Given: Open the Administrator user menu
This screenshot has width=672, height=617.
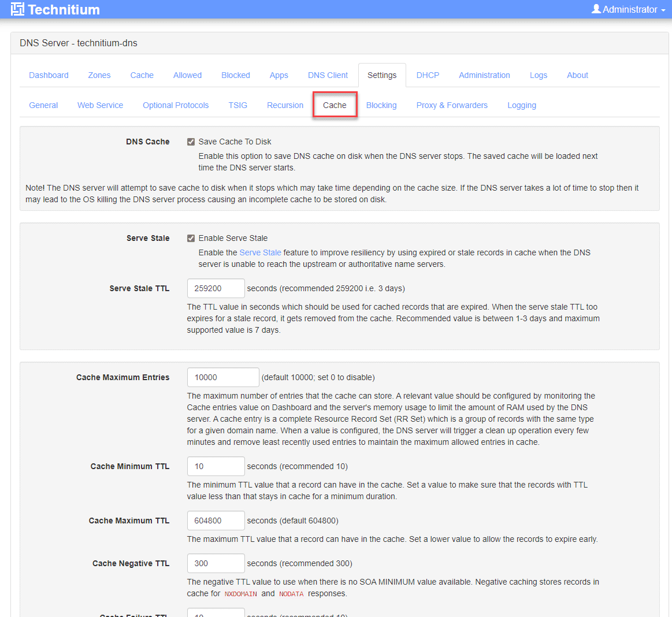Looking at the screenshot, I should pos(628,9).
